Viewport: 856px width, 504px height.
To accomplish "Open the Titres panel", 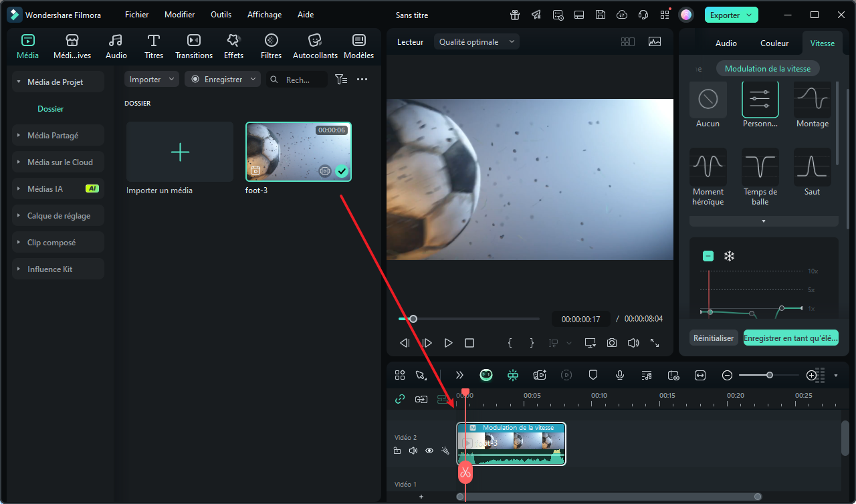I will [154, 47].
